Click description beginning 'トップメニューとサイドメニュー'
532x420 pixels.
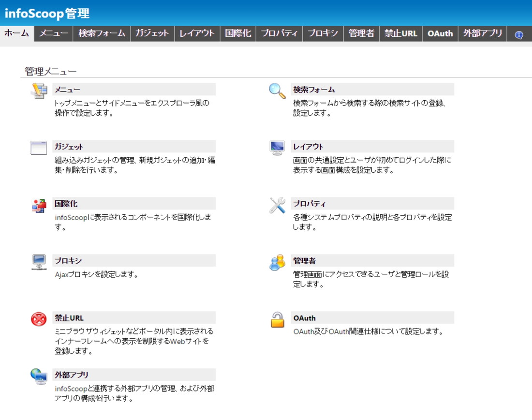[x=132, y=108]
